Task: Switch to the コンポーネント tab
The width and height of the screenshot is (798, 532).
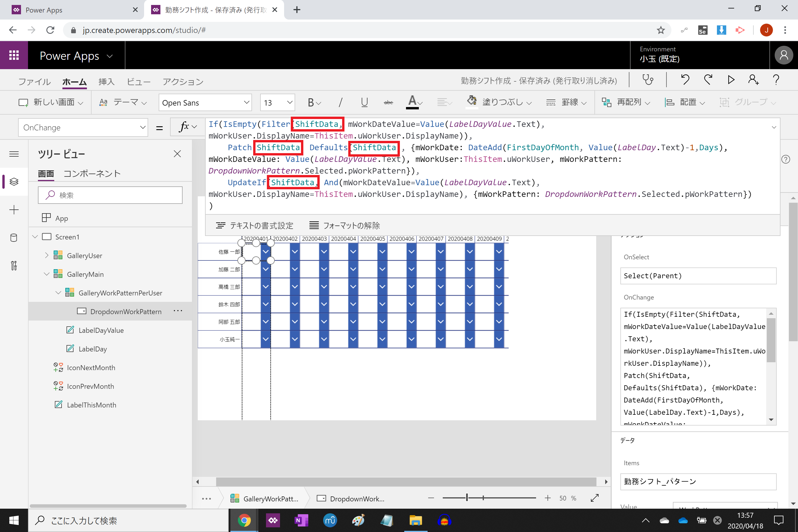Action: tap(92, 174)
